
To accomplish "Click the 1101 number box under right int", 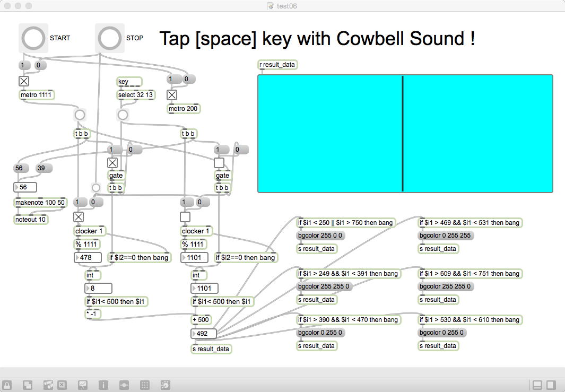I will coord(205,288).
